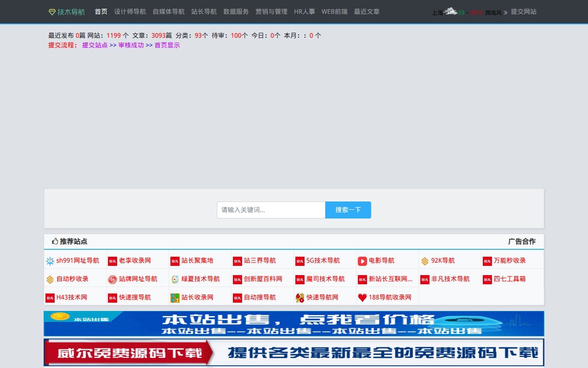Viewport: 588px width, 368px height.
Task: Open the 数据服务 menu
Action: [x=236, y=11]
